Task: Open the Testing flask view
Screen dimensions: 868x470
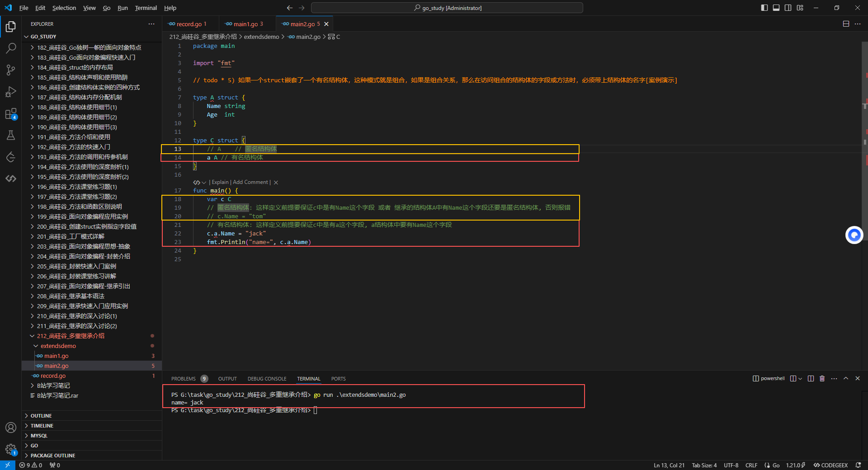Action: point(11,135)
